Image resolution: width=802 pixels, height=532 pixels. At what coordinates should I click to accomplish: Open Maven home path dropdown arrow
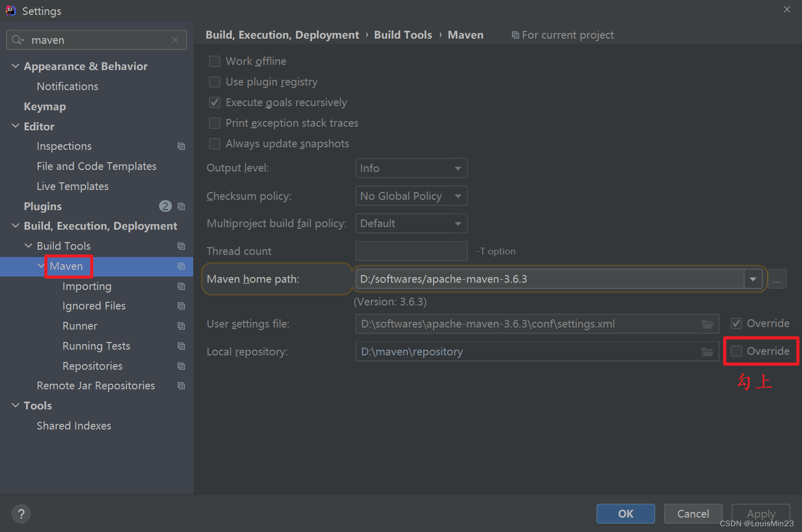coord(753,279)
